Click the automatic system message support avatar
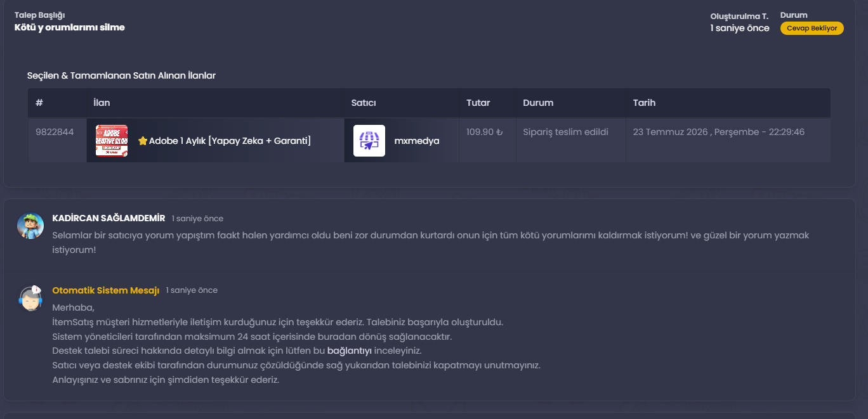868x419 pixels. 30,298
